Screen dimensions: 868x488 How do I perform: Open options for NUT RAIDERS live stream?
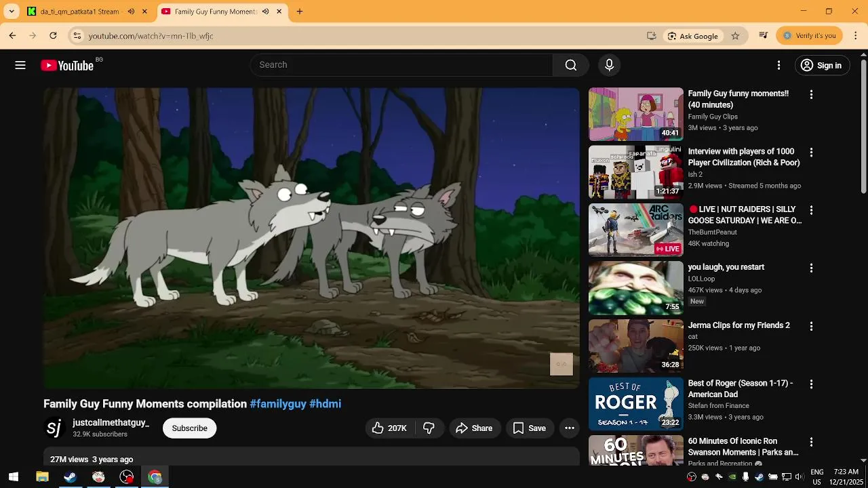811,210
